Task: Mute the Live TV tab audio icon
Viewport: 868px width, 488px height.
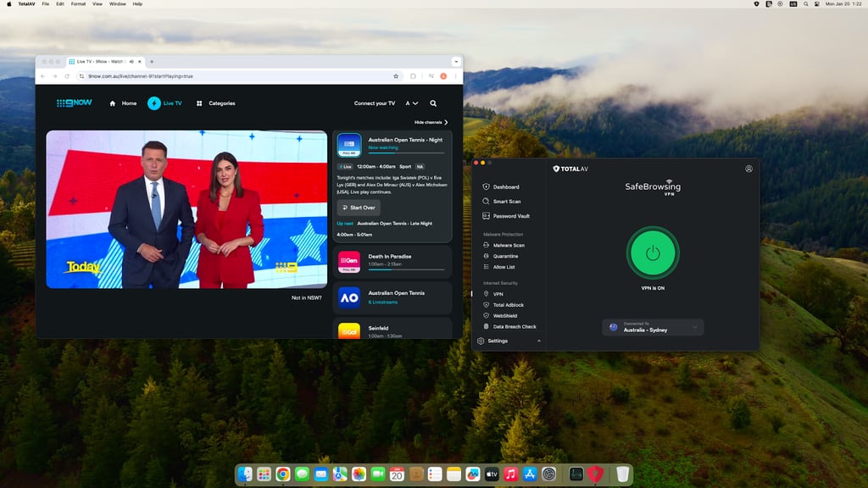Action: coord(131,61)
